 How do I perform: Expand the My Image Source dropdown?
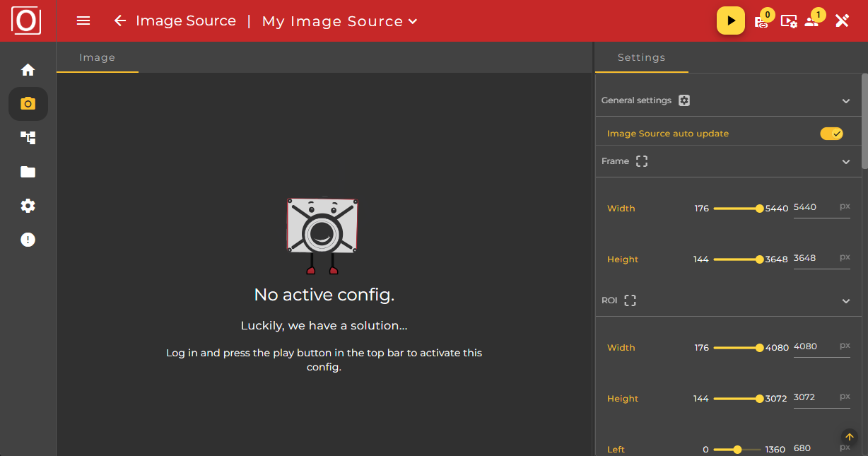pos(414,21)
